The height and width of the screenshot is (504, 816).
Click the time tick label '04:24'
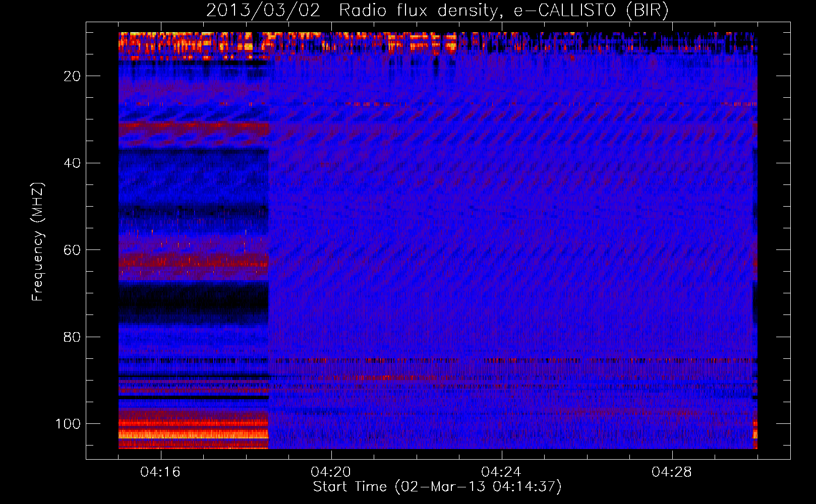(501, 472)
